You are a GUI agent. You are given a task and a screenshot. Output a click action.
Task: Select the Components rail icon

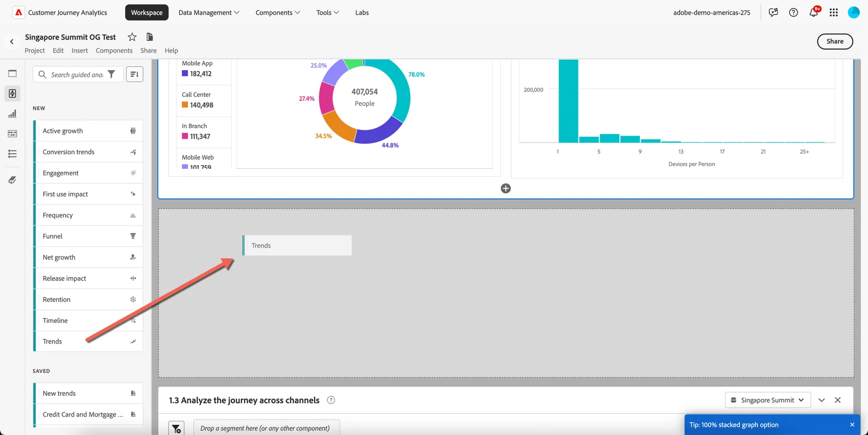pyautogui.click(x=13, y=134)
